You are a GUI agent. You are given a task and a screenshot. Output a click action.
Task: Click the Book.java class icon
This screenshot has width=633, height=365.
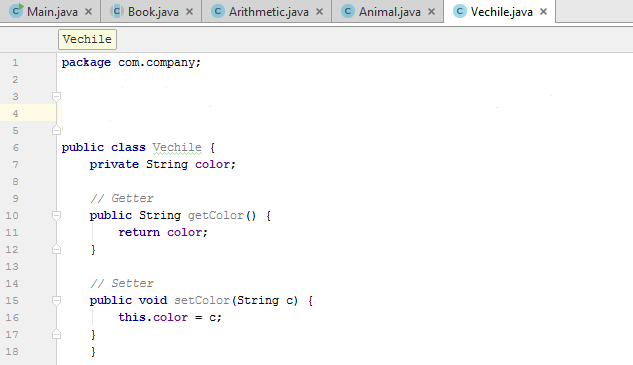point(117,11)
